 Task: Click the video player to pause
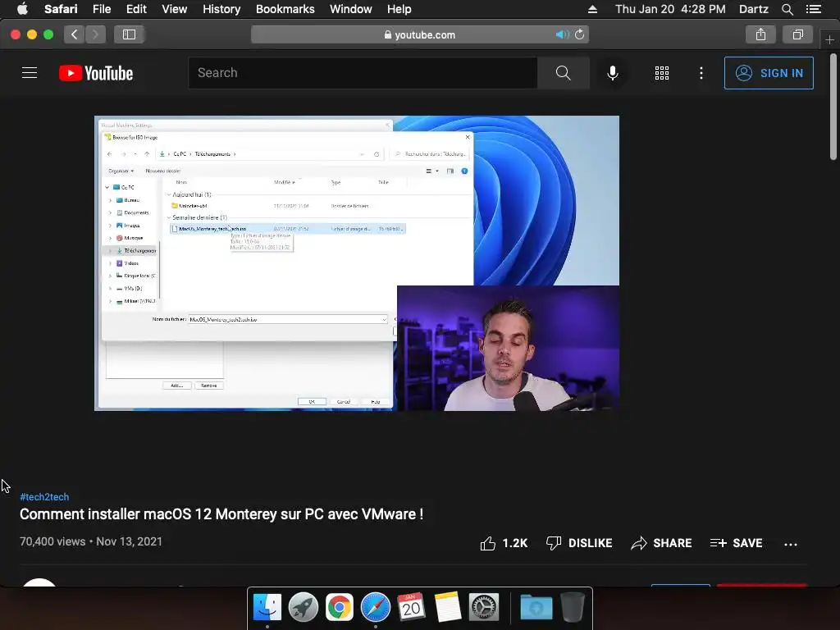(357, 263)
